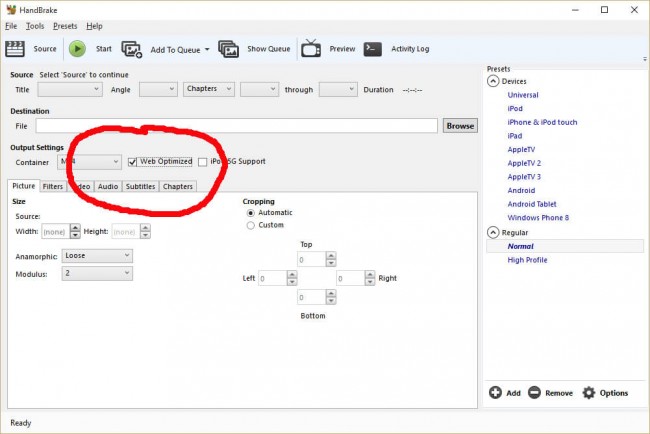The image size is (650, 434).
Task: Click the Bottom crop stepper
Action: tap(331, 297)
